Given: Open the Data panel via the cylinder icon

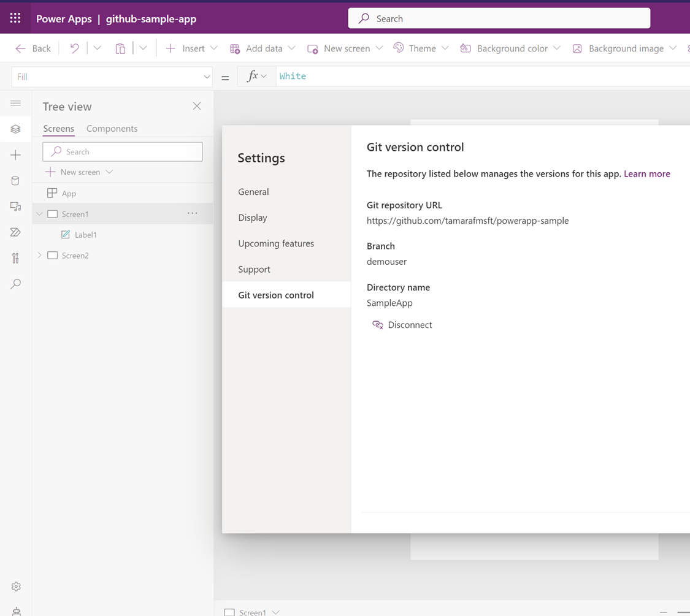Looking at the screenshot, I should pyautogui.click(x=15, y=180).
